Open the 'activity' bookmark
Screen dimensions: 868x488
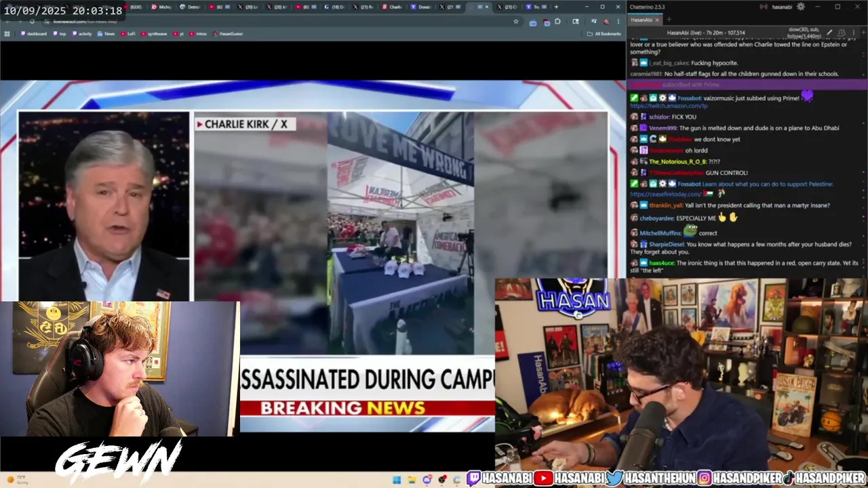tap(83, 33)
